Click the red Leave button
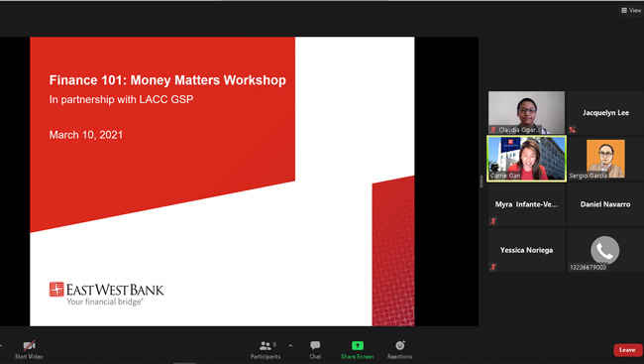 click(627, 350)
